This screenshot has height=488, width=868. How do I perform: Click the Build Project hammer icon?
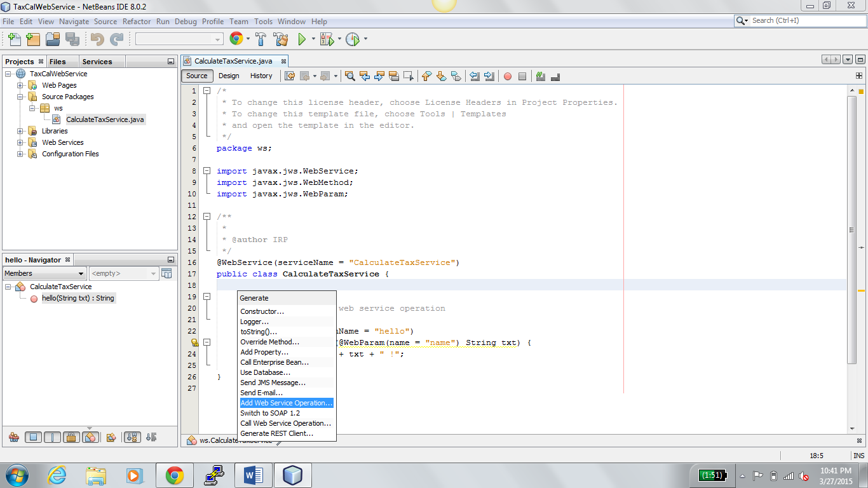tap(261, 39)
